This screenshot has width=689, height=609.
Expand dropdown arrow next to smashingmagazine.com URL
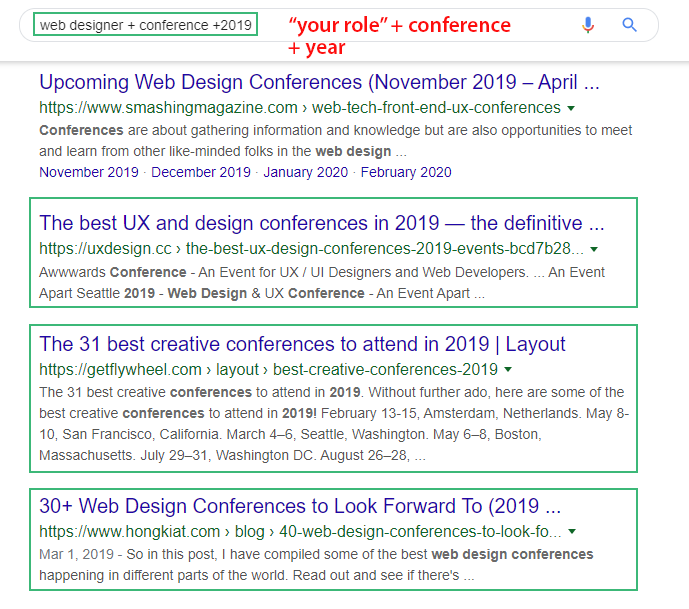pos(571,108)
